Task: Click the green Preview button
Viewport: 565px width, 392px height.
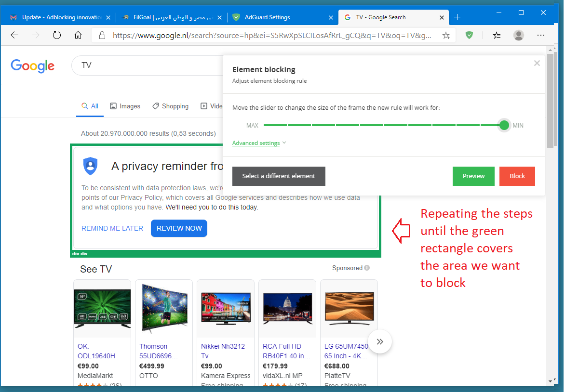Action: point(473,176)
